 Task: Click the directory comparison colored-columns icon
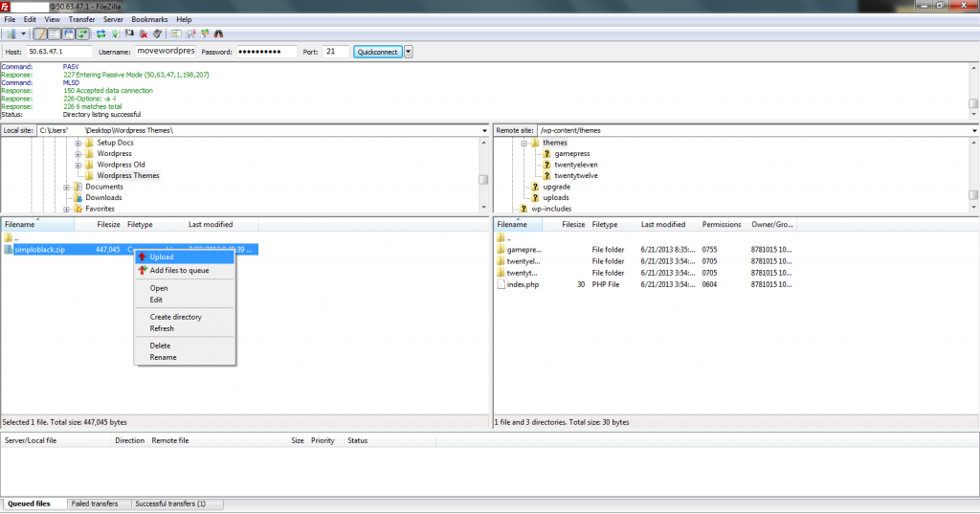tap(176, 34)
